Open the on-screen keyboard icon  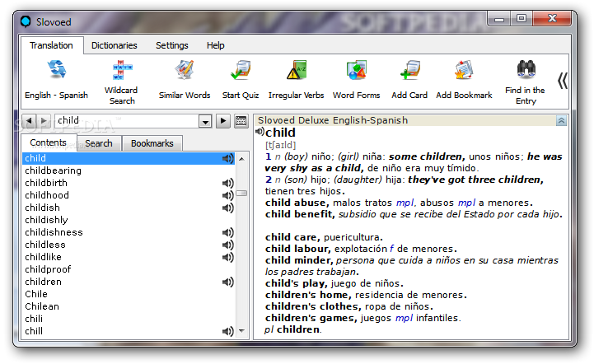click(241, 121)
